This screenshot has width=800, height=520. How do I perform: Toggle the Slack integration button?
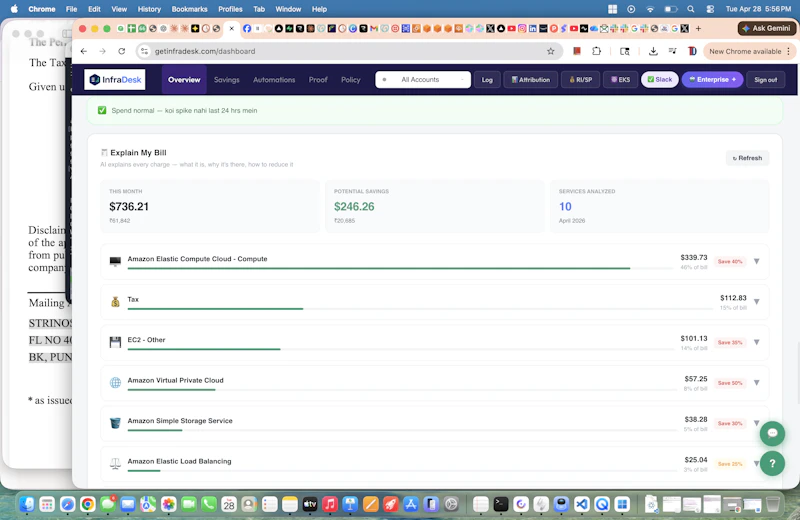tap(660, 80)
